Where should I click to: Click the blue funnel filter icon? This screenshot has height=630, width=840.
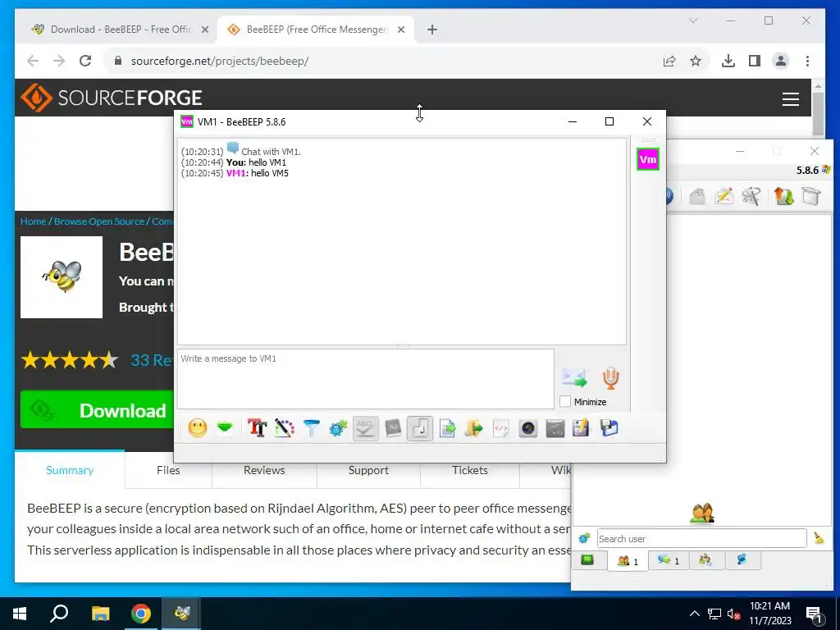(x=311, y=428)
